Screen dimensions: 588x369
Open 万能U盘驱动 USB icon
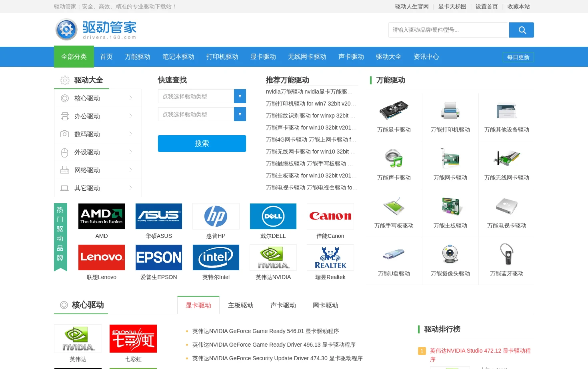(394, 254)
